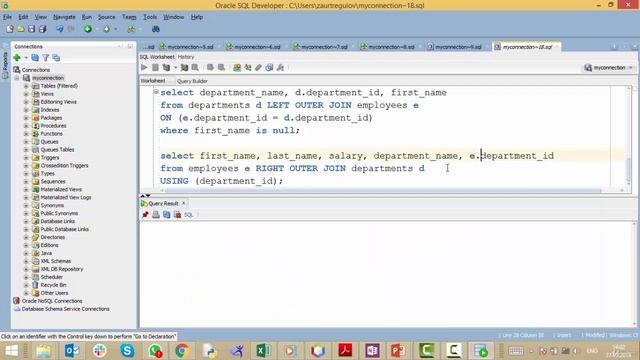640x360 pixels.
Task: Open the Tools menu
Action: (150, 17)
